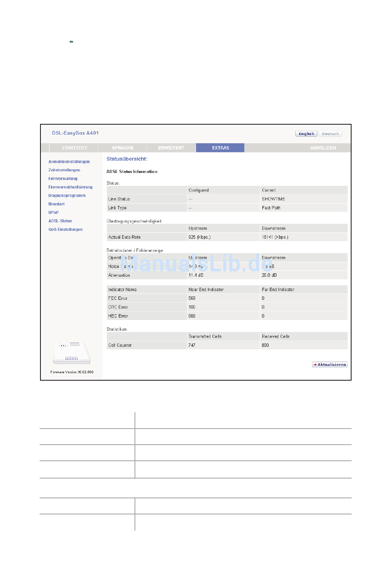
Task: Click the Statusübersicht heading
Action: [x=127, y=159]
